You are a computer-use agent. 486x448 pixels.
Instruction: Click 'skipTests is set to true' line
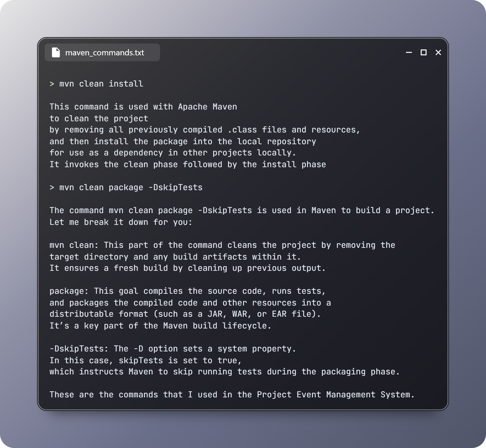[x=146, y=361]
